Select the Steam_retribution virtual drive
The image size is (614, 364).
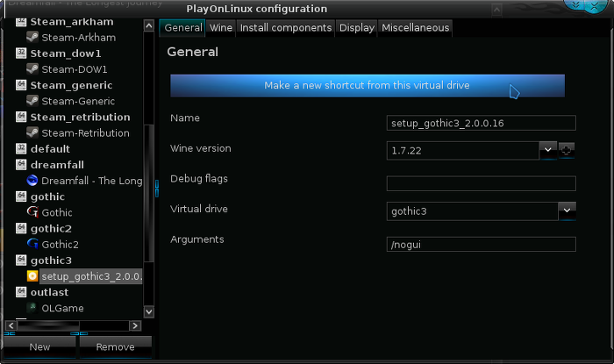point(81,117)
